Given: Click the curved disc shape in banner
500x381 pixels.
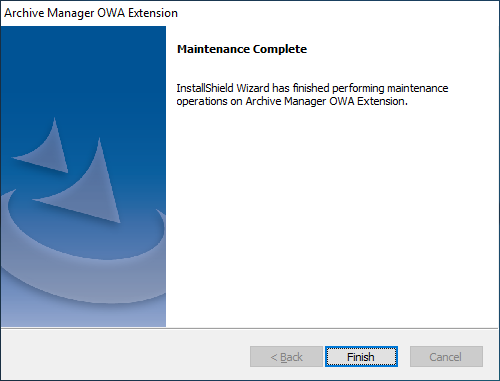Looking at the screenshot, I should [x=83, y=253].
